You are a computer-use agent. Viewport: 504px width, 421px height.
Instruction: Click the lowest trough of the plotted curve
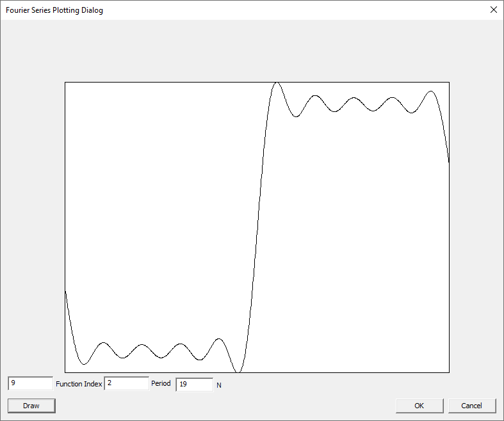[x=238, y=372]
